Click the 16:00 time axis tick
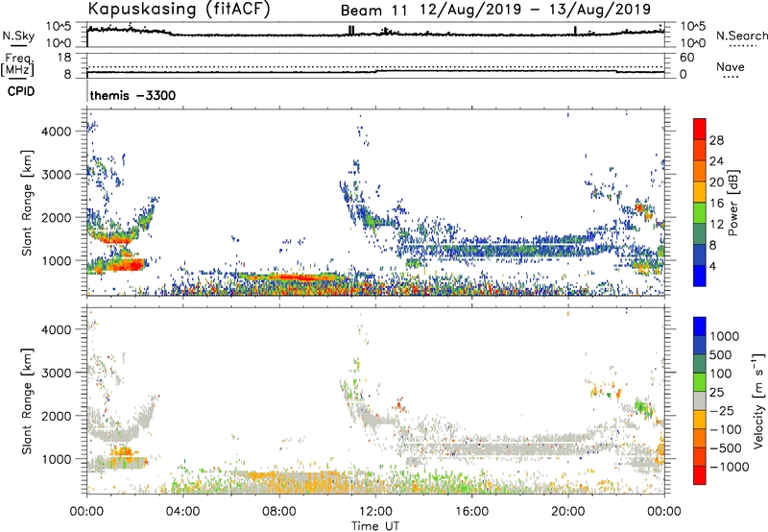This screenshot has width=768, height=532. click(x=471, y=512)
